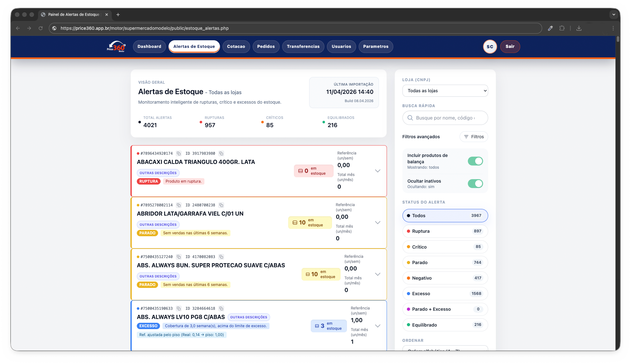Expand ABS. ALWAYS LV10 PG8 card chevron

tap(377, 326)
